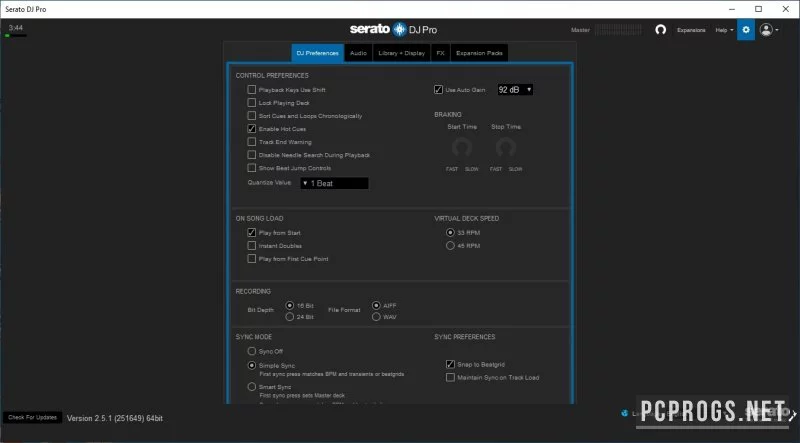The width and height of the screenshot is (800, 443).
Task: Select Smart Sync mode
Action: tap(252, 387)
